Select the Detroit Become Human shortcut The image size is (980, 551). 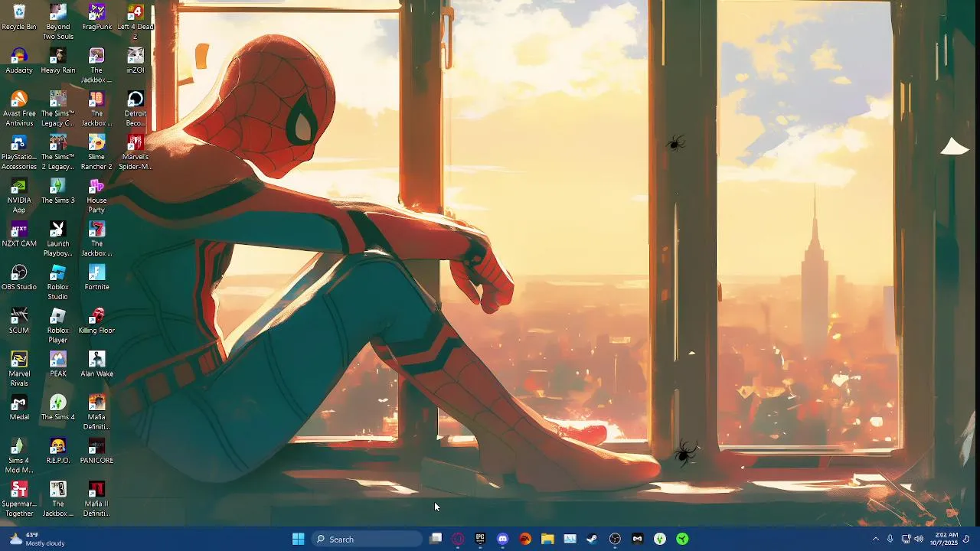click(x=136, y=109)
